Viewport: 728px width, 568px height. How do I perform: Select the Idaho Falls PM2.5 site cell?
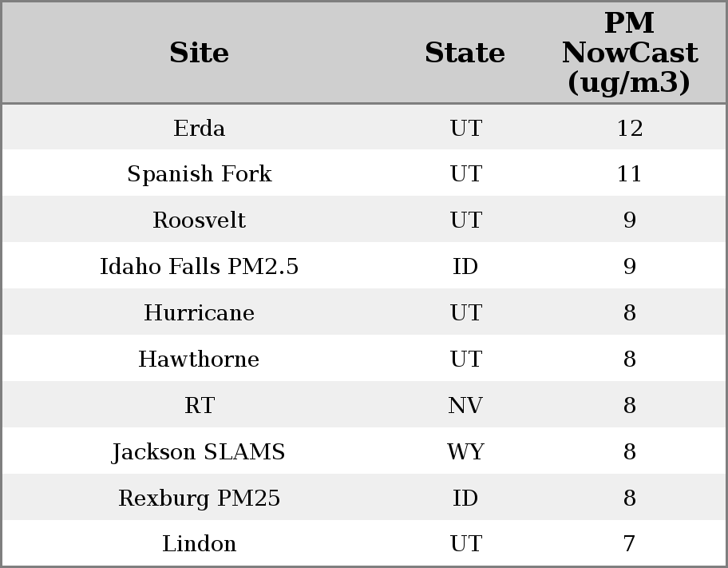tap(200, 267)
